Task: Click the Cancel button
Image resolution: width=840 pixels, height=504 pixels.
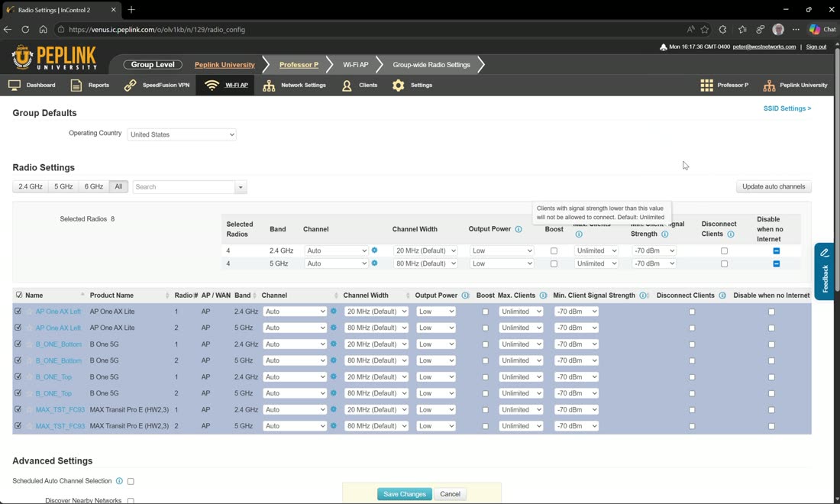Action: 450,494
